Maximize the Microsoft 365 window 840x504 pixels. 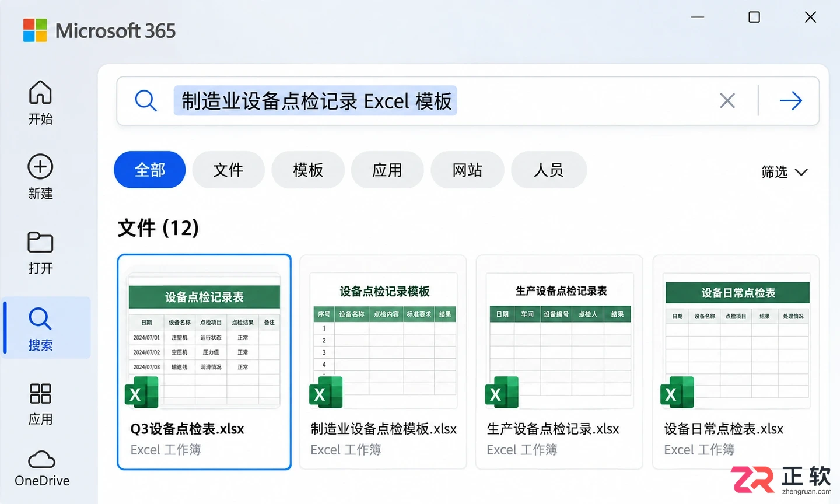[754, 17]
